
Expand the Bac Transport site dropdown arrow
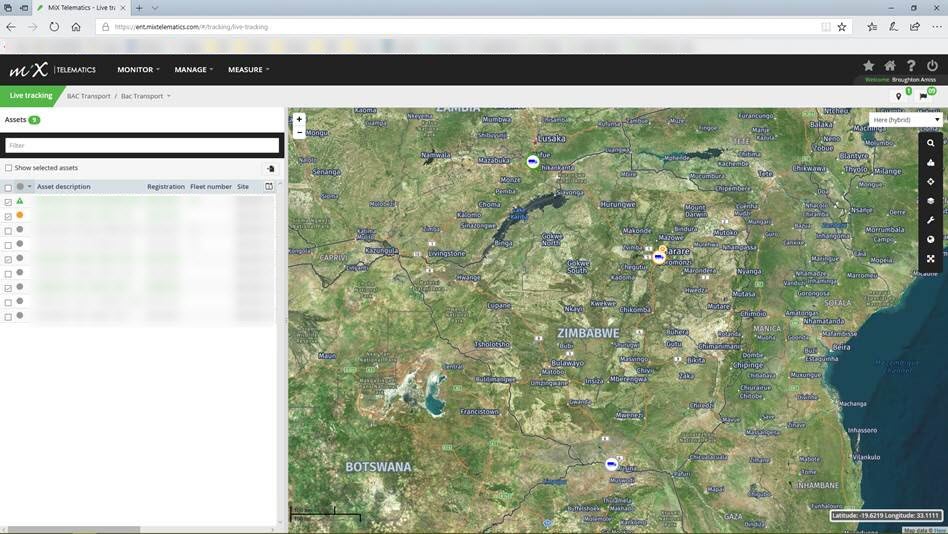point(169,96)
